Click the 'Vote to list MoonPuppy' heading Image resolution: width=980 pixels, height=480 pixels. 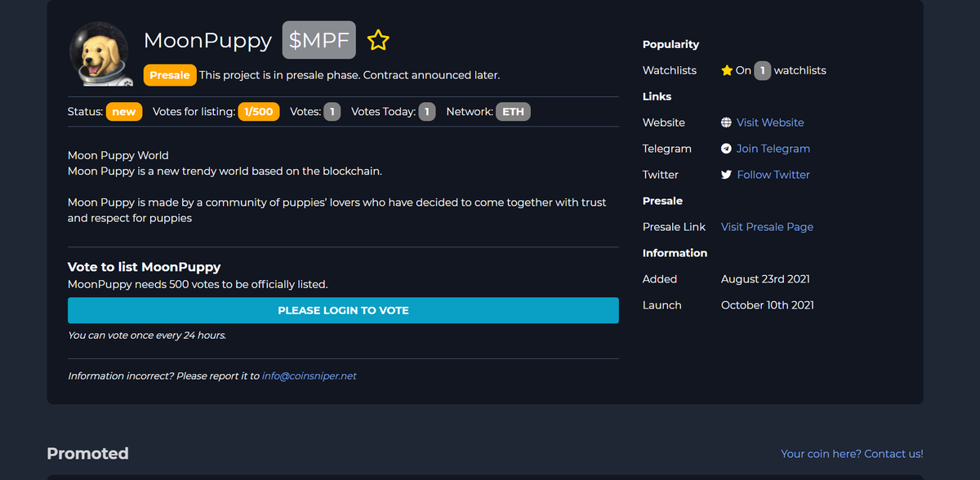[x=145, y=267]
